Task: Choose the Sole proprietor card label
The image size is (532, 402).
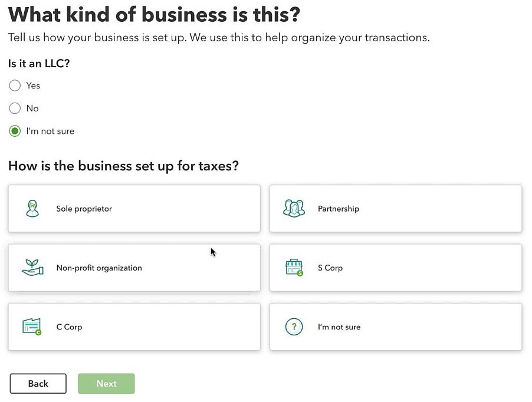Action: (84, 209)
